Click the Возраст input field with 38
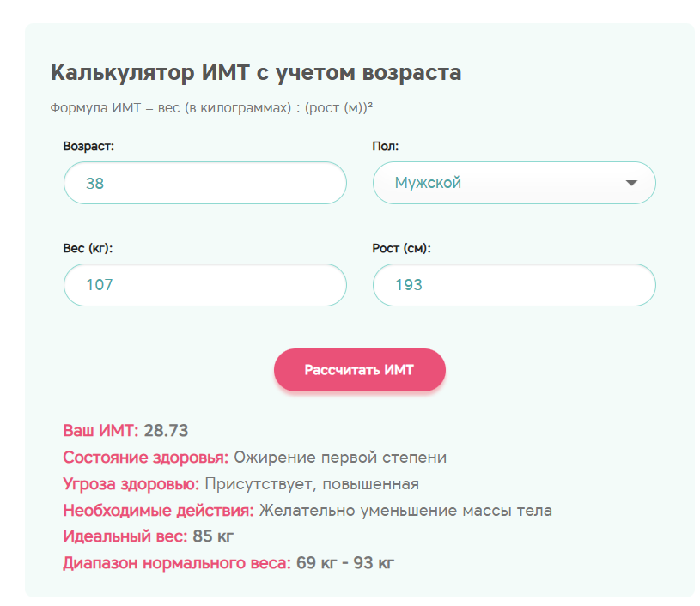700x606 pixels. click(x=204, y=183)
